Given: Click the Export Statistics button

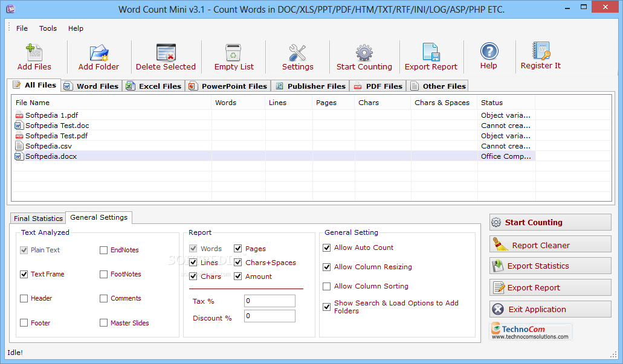Looking at the screenshot, I should (x=550, y=266).
